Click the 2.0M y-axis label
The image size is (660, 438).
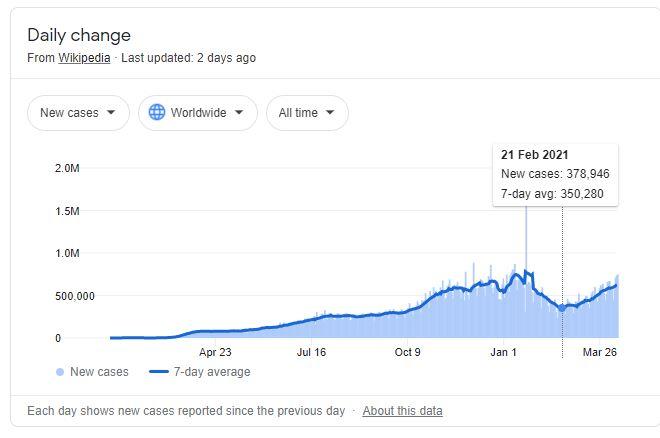pos(66,169)
